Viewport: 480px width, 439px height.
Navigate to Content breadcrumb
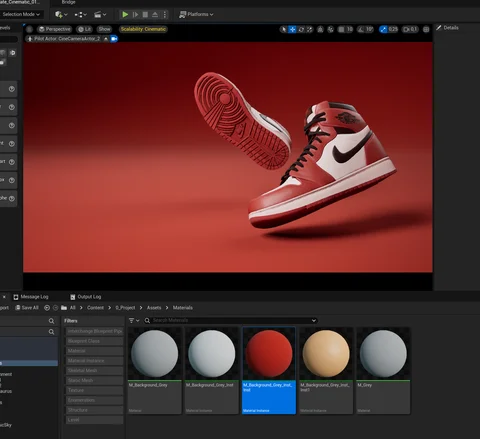tap(95, 308)
